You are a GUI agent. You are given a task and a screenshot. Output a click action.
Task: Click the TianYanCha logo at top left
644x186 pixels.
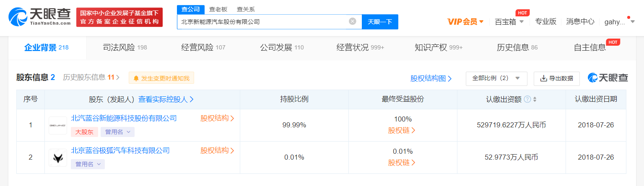(x=40, y=17)
